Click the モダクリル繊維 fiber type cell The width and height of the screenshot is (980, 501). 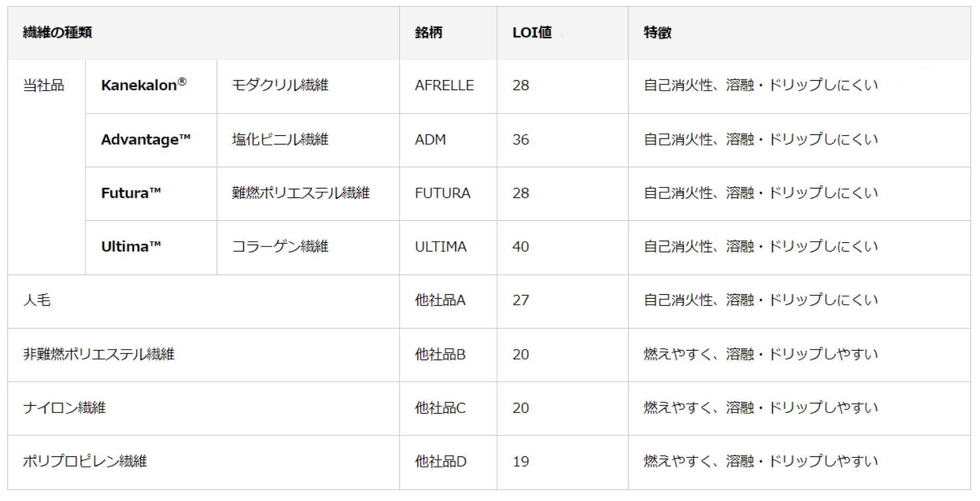coord(280,85)
